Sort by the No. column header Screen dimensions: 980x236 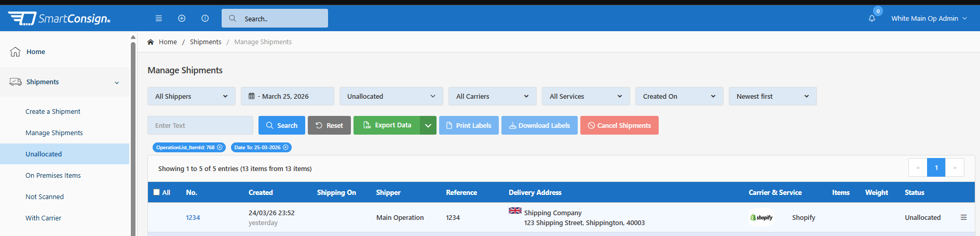click(x=192, y=192)
